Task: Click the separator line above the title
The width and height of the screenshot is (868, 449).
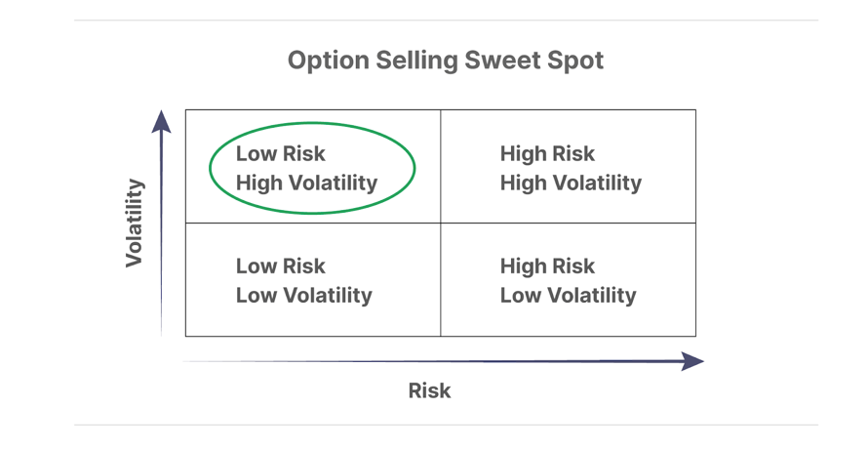Action: coord(446,20)
